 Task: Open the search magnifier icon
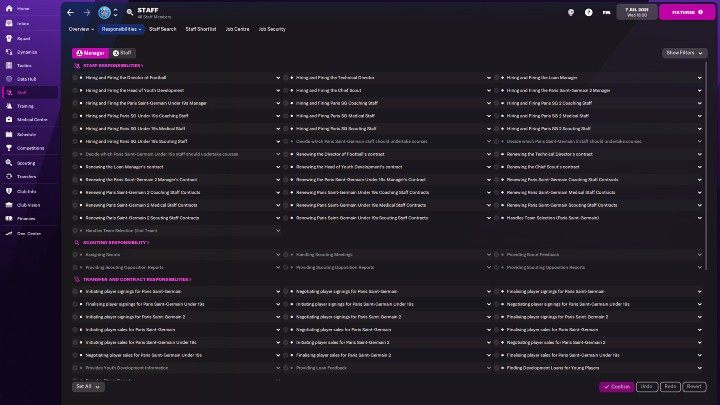coord(130,13)
